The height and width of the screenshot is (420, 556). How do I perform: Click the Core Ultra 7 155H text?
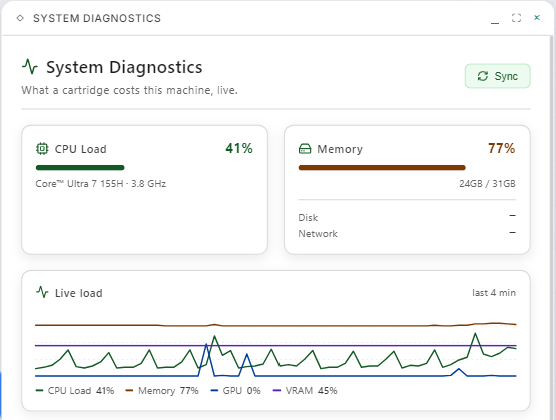click(x=101, y=183)
